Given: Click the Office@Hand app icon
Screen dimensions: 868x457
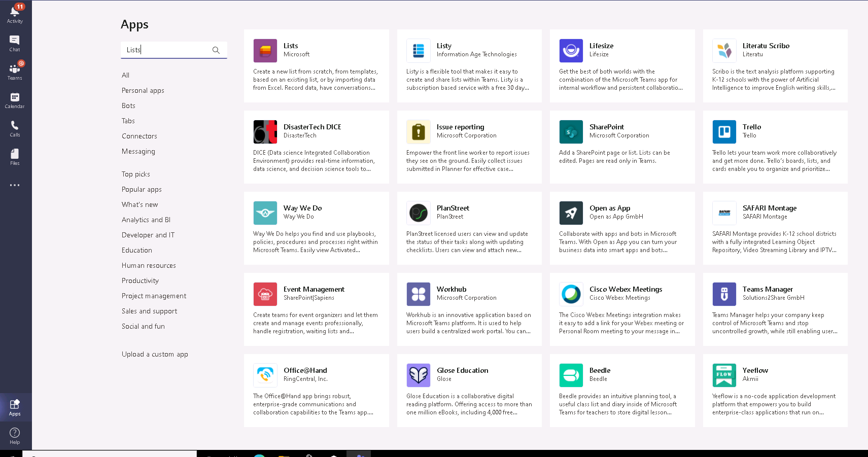Looking at the screenshot, I should tap(265, 375).
